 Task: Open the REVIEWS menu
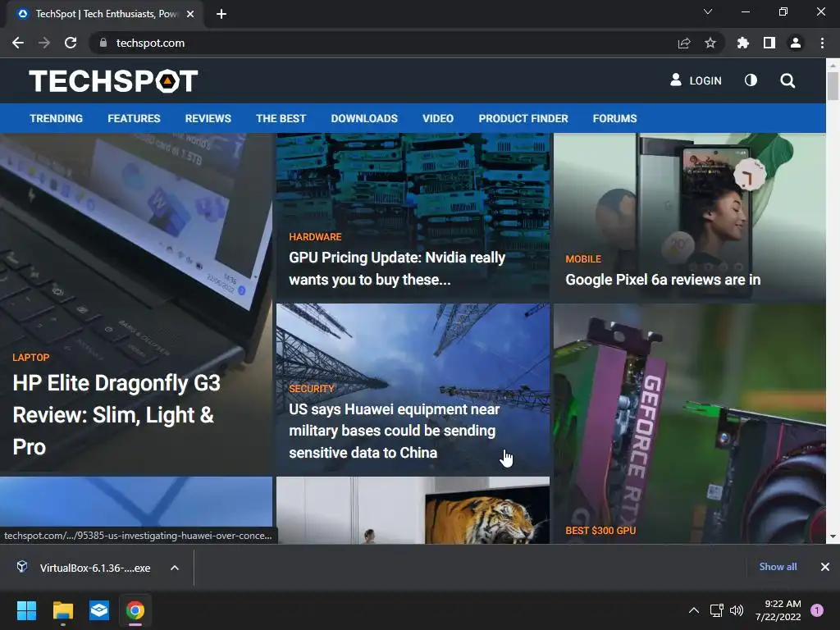[x=208, y=118]
